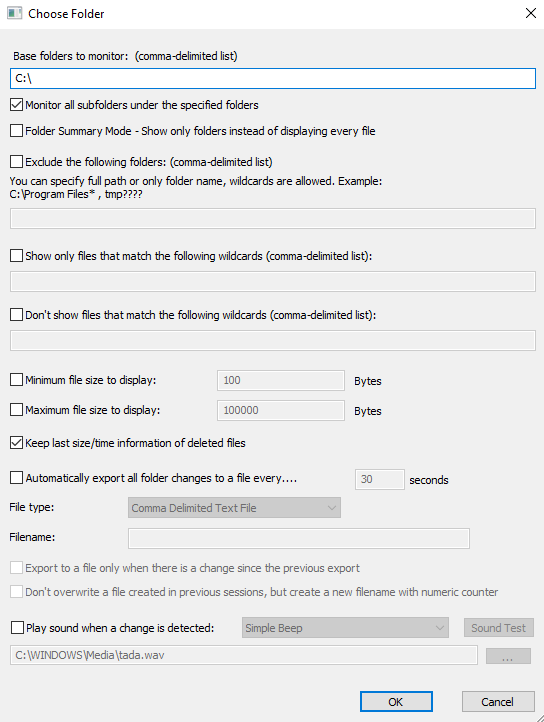Tick Exclude the following folders checkbox
Image resolution: width=544 pixels, height=722 pixels.
(17, 162)
